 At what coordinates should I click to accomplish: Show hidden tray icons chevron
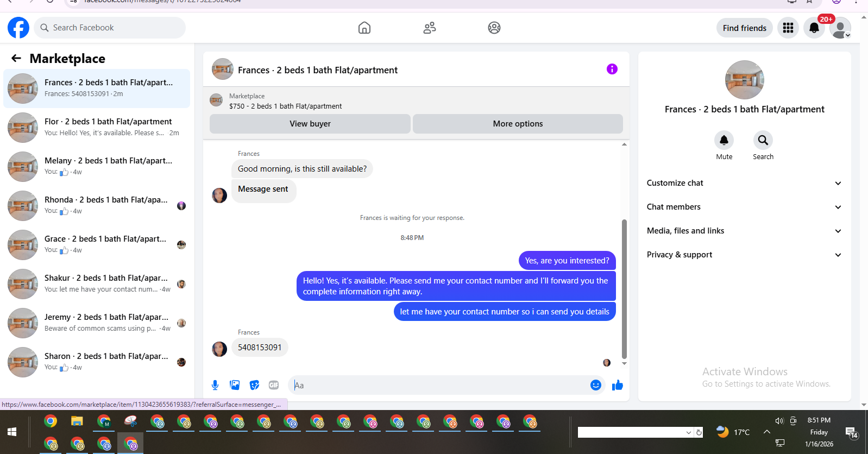pyautogui.click(x=766, y=432)
